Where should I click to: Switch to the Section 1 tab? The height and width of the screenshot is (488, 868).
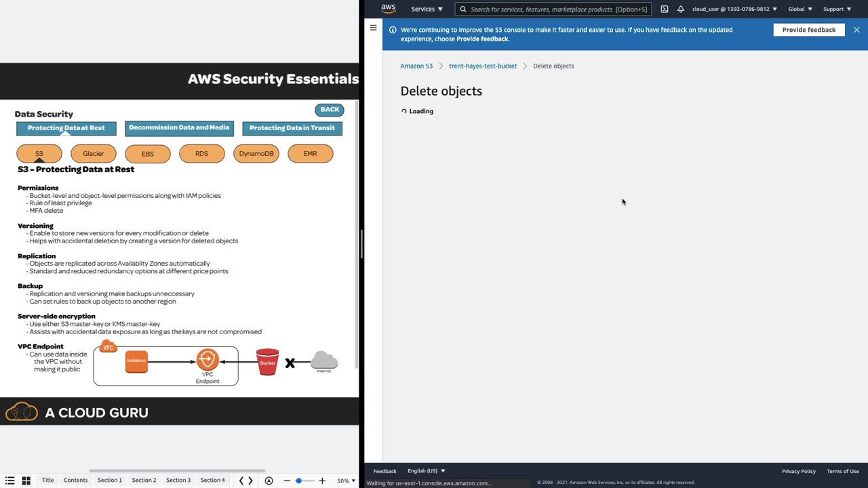coord(110,480)
